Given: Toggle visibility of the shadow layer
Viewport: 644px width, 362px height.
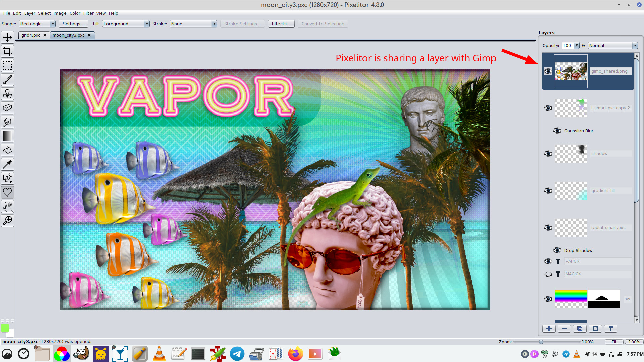Looking at the screenshot, I should pyautogui.click(x=549, y=153).
